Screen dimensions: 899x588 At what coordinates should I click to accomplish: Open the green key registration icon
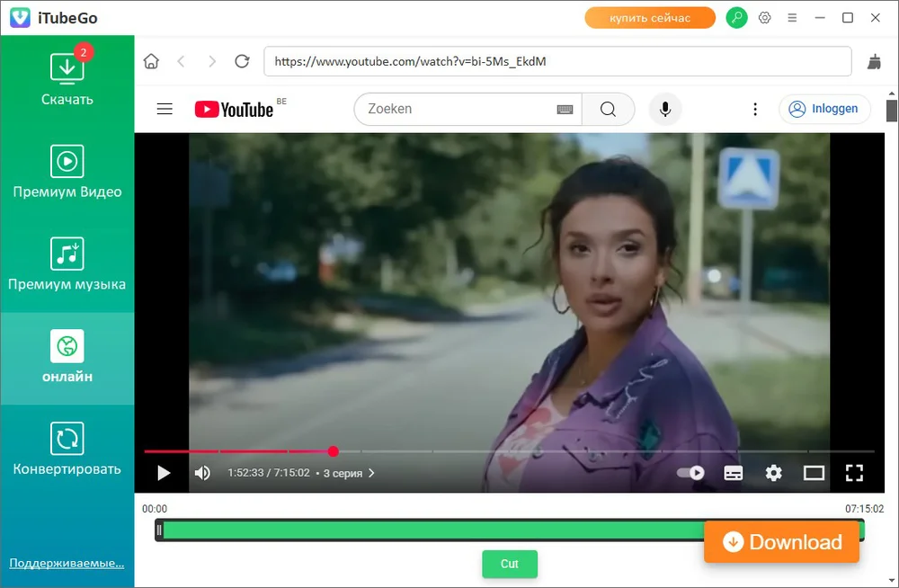point(736,18)
